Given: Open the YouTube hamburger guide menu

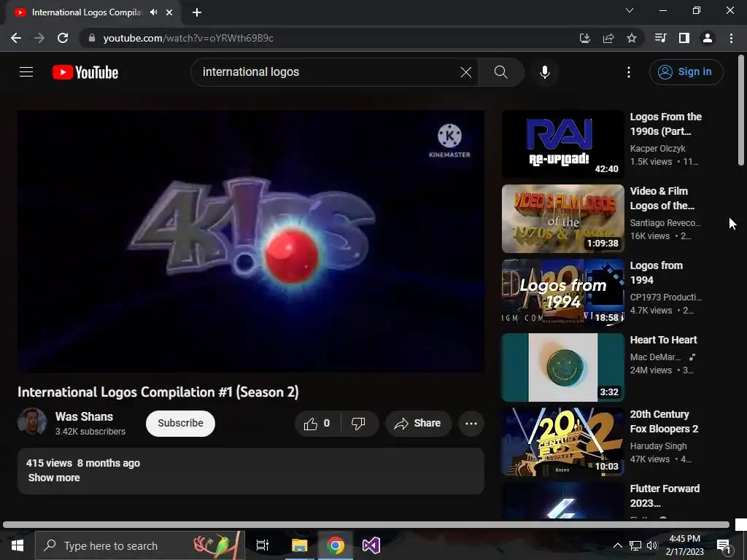Looking at the screenshot, I should coord(26,72).
